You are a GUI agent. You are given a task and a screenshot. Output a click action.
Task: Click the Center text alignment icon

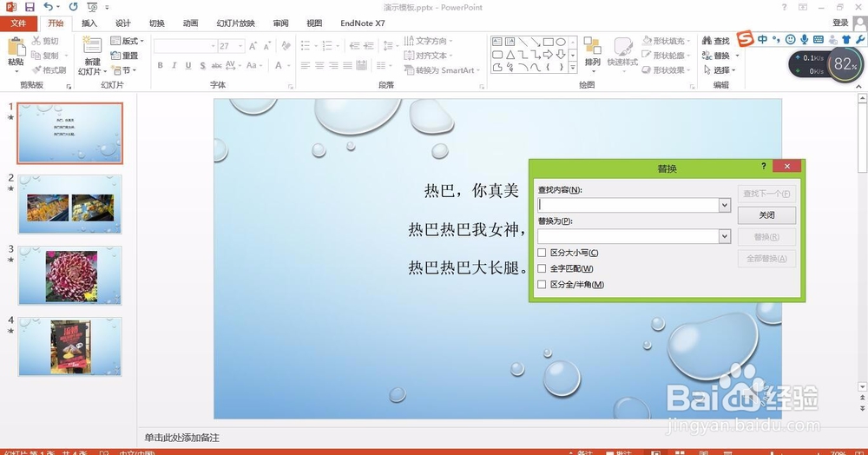click(x=319, y=65)
